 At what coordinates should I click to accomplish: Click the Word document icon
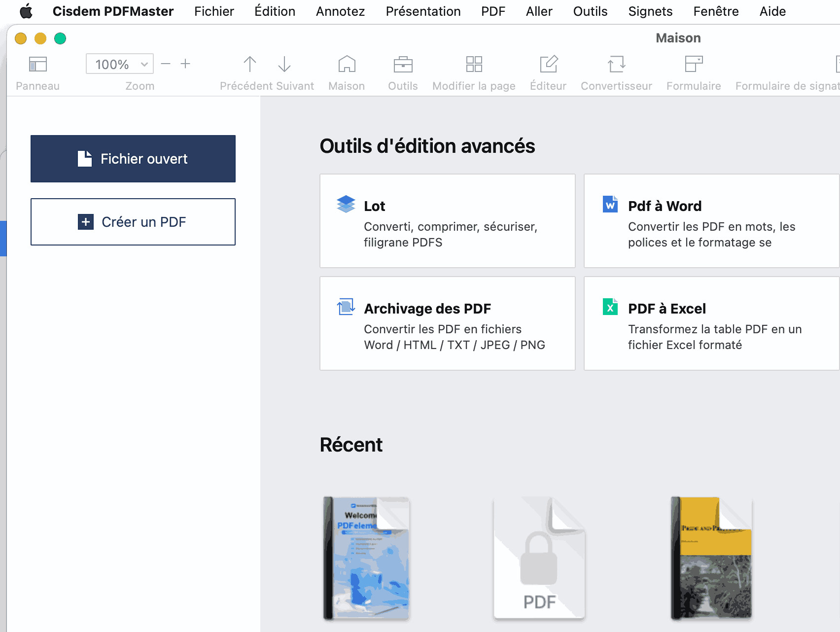pyautogui.click(x=610, y=204)
